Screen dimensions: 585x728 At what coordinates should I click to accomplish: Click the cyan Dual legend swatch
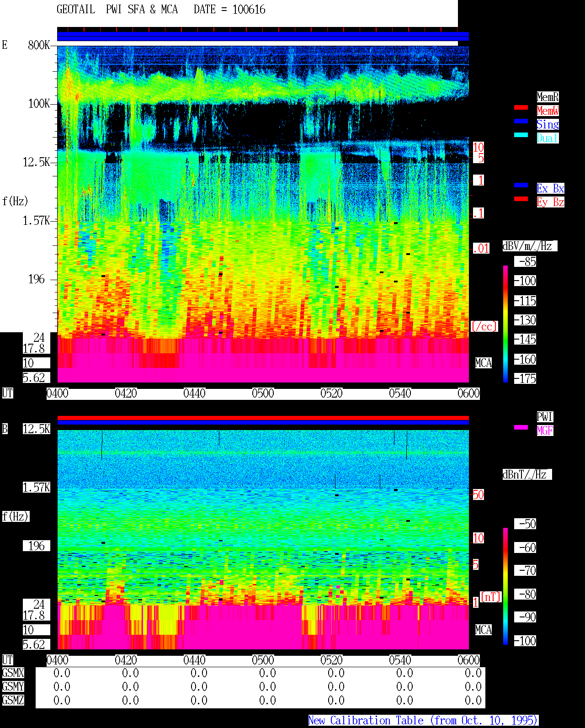[x=521, y=135]
